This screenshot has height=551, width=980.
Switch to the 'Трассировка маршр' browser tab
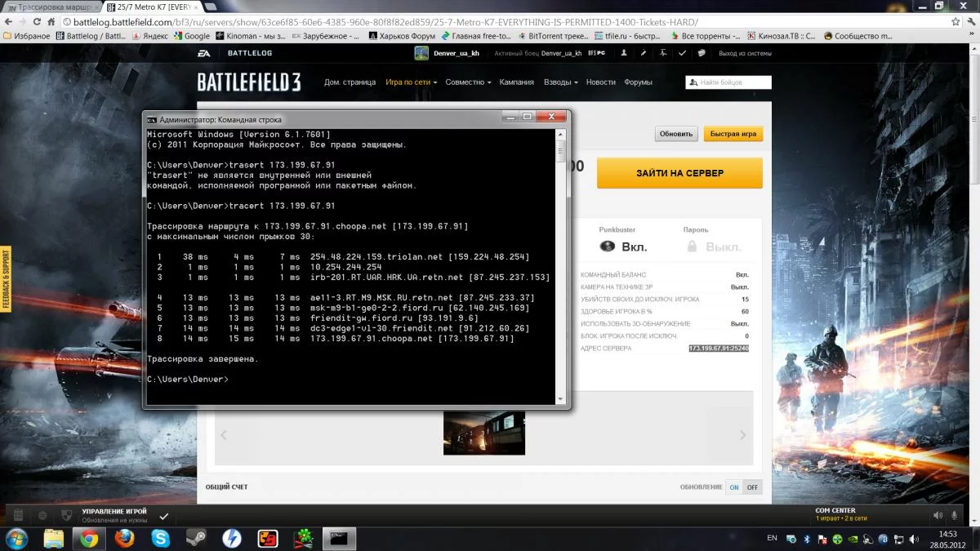(51, 7)
